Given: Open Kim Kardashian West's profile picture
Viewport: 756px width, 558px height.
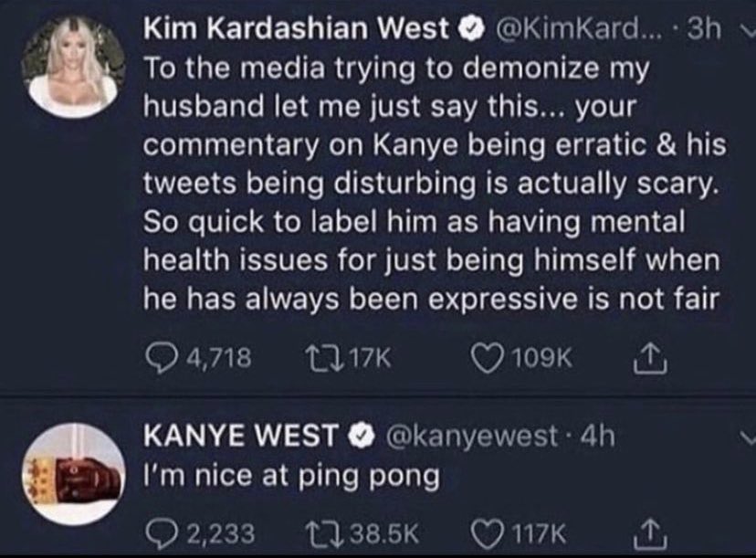Looking at the screenshot, I should point(72,67).
